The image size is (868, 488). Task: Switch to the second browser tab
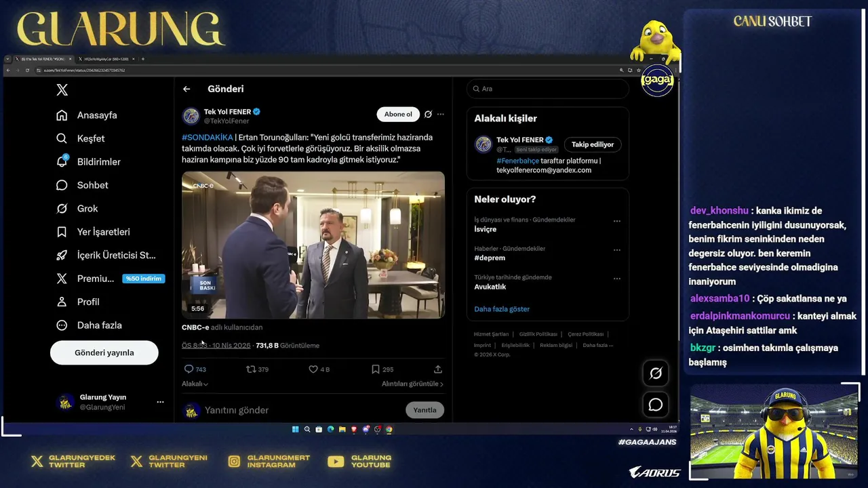coord(107,59)
